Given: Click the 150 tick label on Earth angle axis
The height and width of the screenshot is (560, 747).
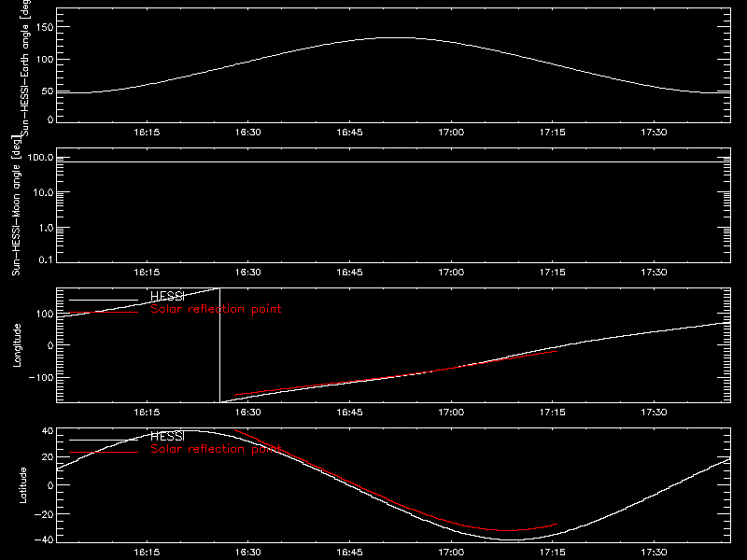Looking at the screenshot, I should pyautogui.click(x=45, y=27).
